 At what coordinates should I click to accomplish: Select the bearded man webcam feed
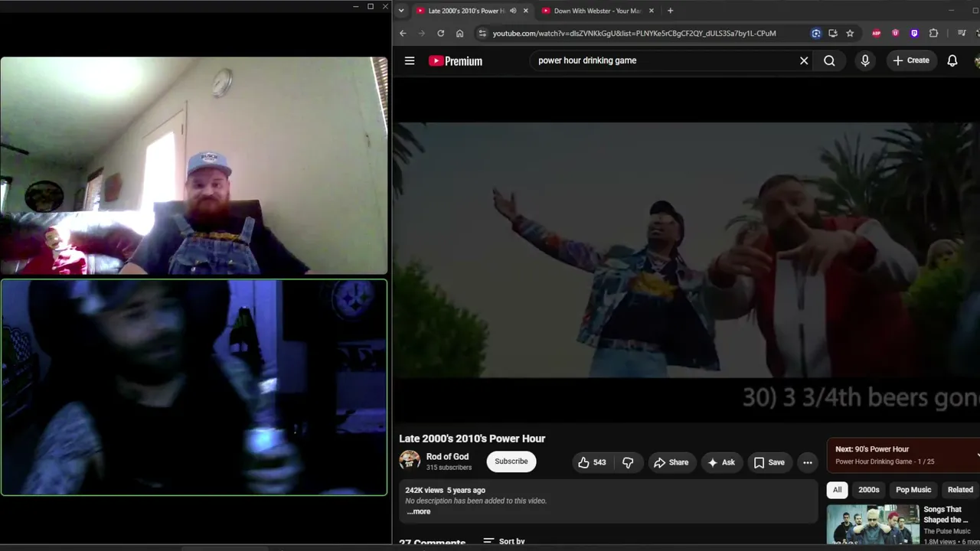[194, 165]
